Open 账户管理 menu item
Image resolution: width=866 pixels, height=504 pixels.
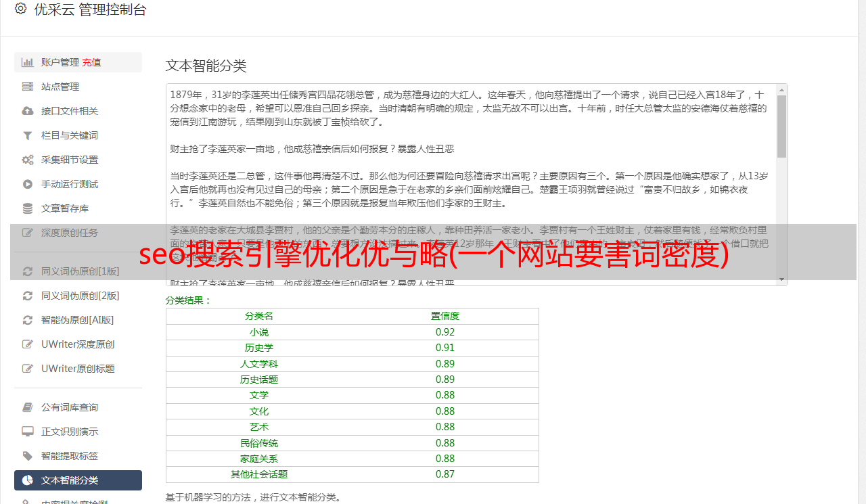point(60,62)
